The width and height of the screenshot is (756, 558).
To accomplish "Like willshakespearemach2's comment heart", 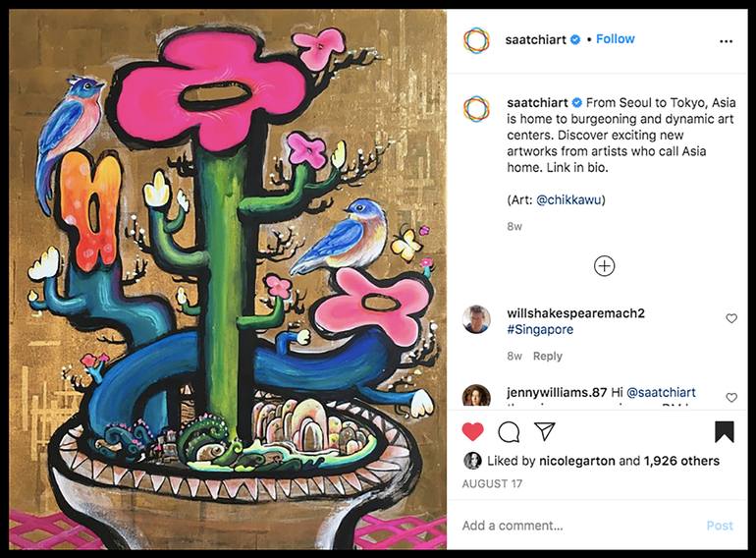I will [731, 318].
